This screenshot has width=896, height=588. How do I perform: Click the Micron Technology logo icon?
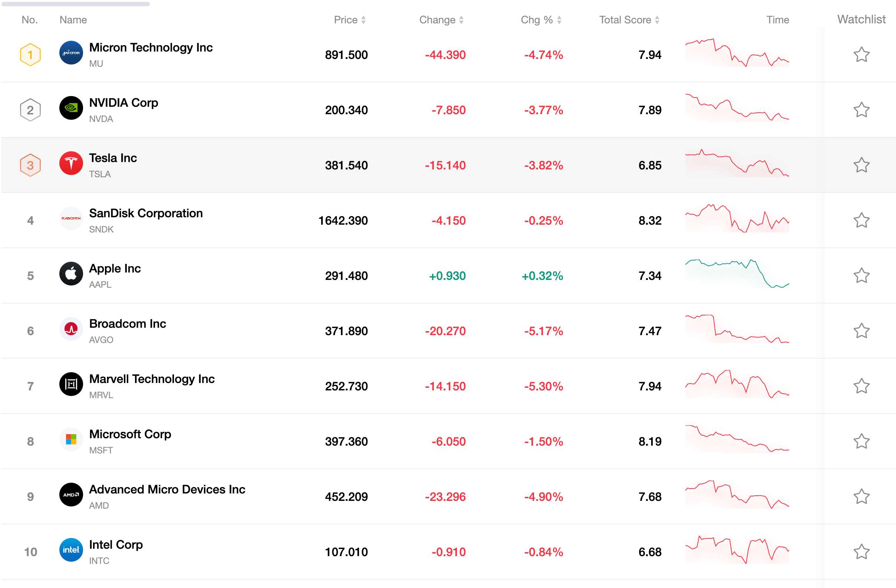pyautogui.click(x=71, y=53)
